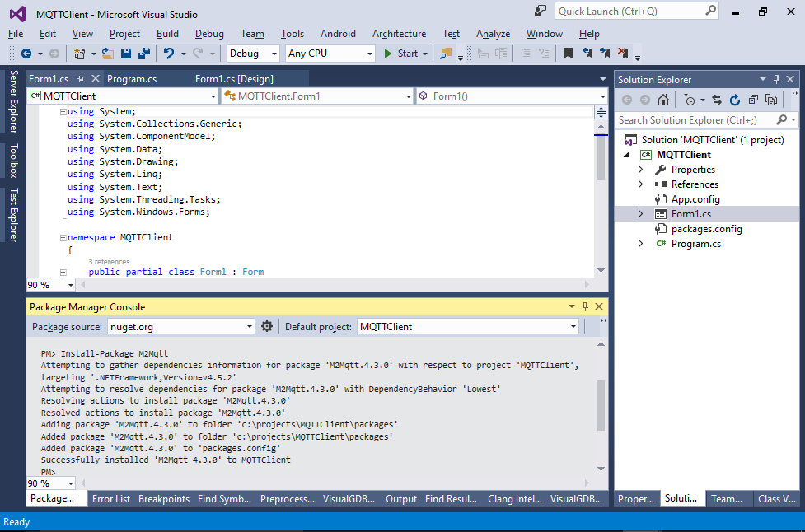Open Package Manager Console settings gear
The height and width of the screenshot is (532, 805).
pos(267,326)
